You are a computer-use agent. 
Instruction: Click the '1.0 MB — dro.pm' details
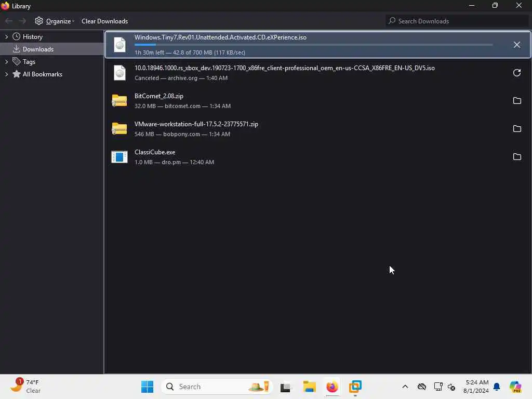pyautogui.click(x=174, y=162)
